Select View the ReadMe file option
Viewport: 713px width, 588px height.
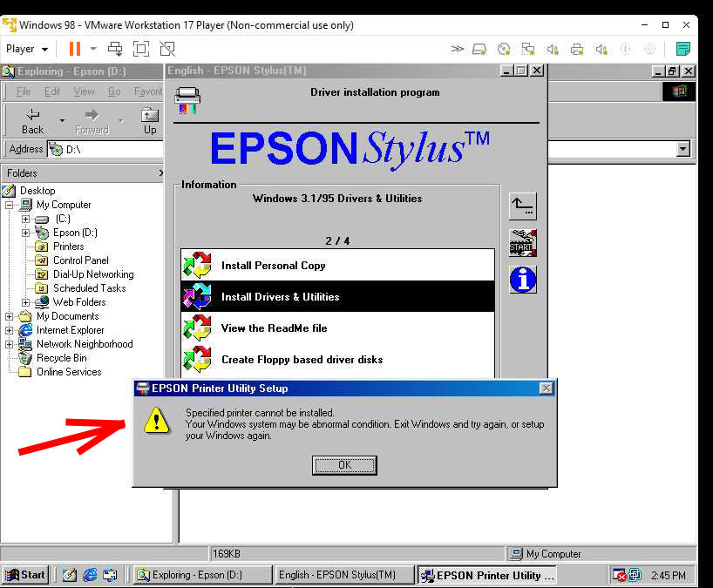(337, 328)
